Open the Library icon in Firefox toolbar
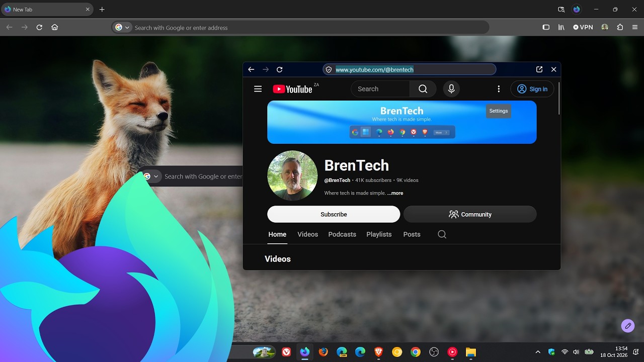Image resolution: width=644 pixels, height=362 pixels. [x=561, y=27]
